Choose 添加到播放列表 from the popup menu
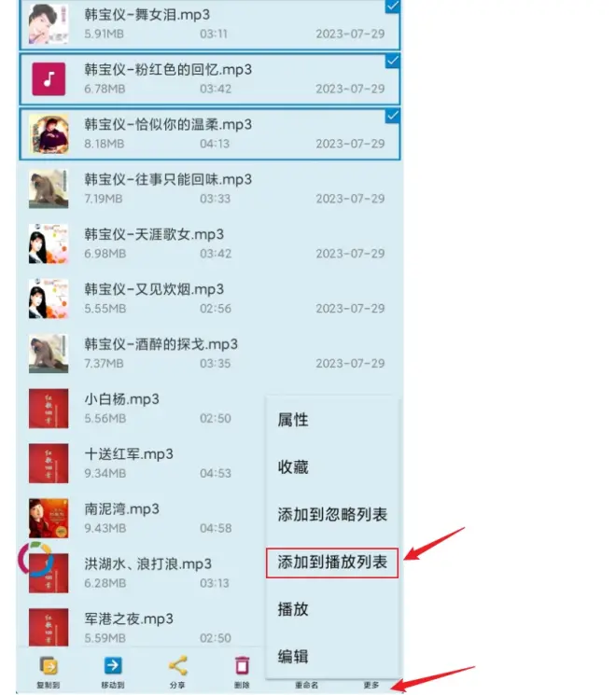616x695 pixels. tap(332, 563)
